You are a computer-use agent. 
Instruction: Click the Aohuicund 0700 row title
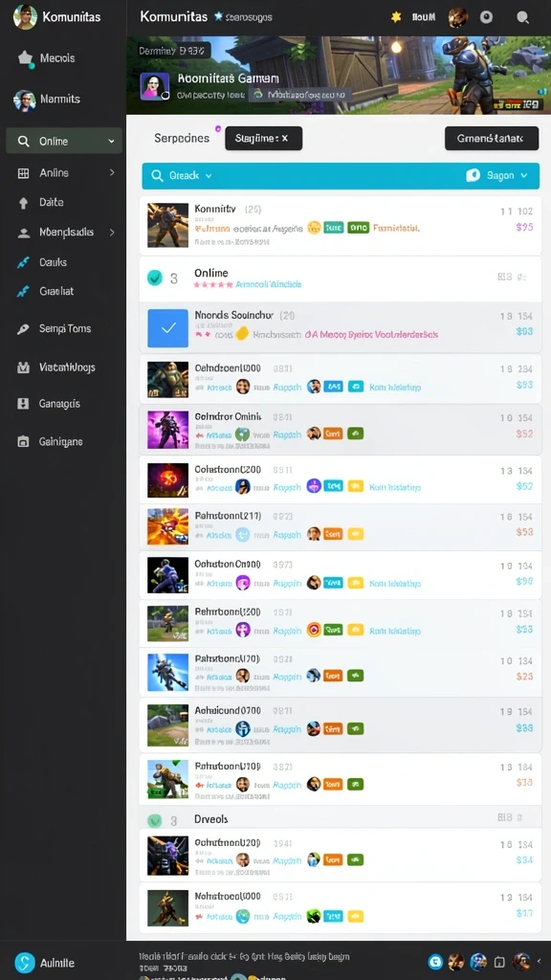(x=228, y=711)
